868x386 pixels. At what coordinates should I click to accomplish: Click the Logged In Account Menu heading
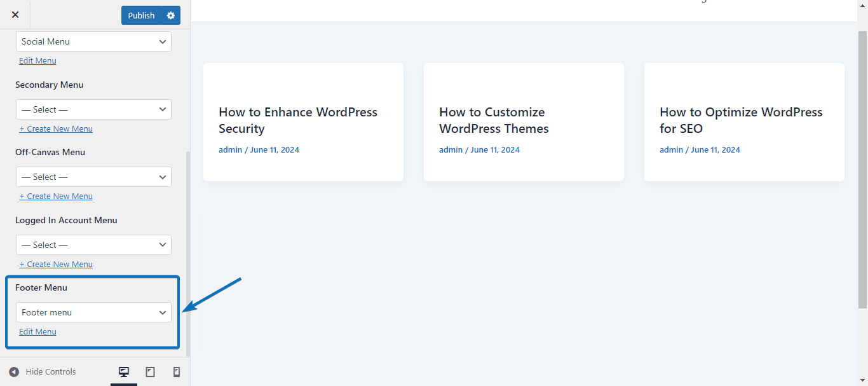pos(66,220)
